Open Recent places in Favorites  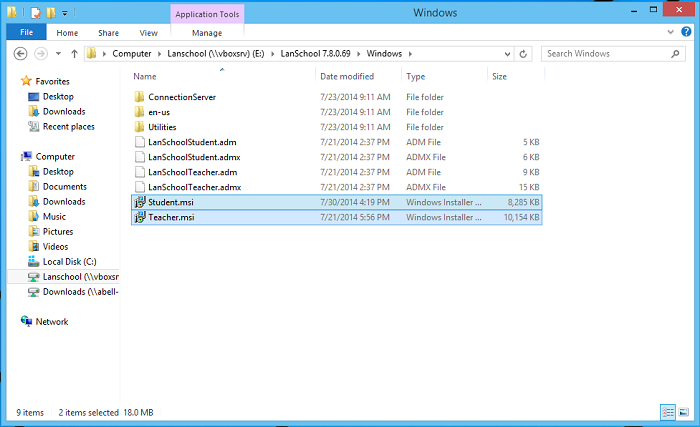point(69,126)
